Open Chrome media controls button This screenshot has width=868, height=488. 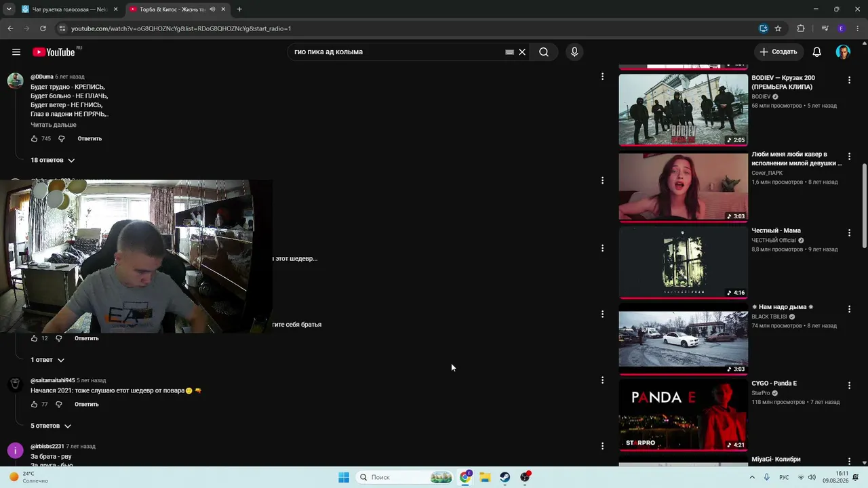pos(825,28)
